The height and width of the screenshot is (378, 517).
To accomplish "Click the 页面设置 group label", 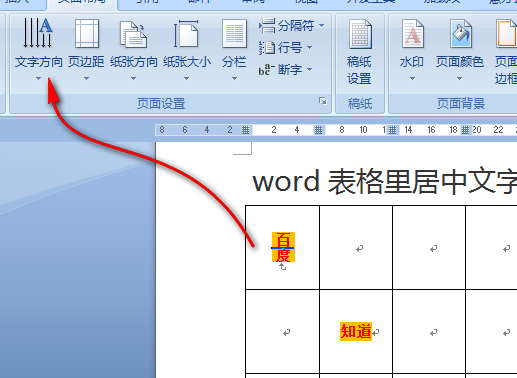I will click(161, 104).
